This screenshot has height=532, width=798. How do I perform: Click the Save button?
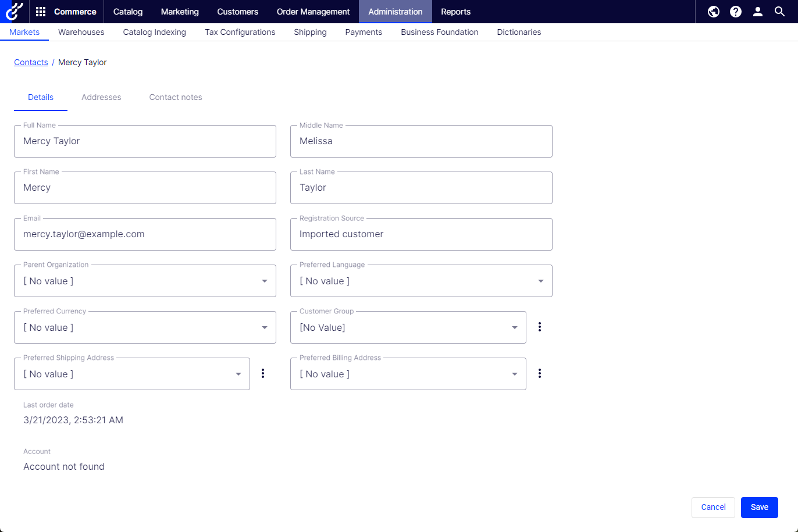(760, 507)
